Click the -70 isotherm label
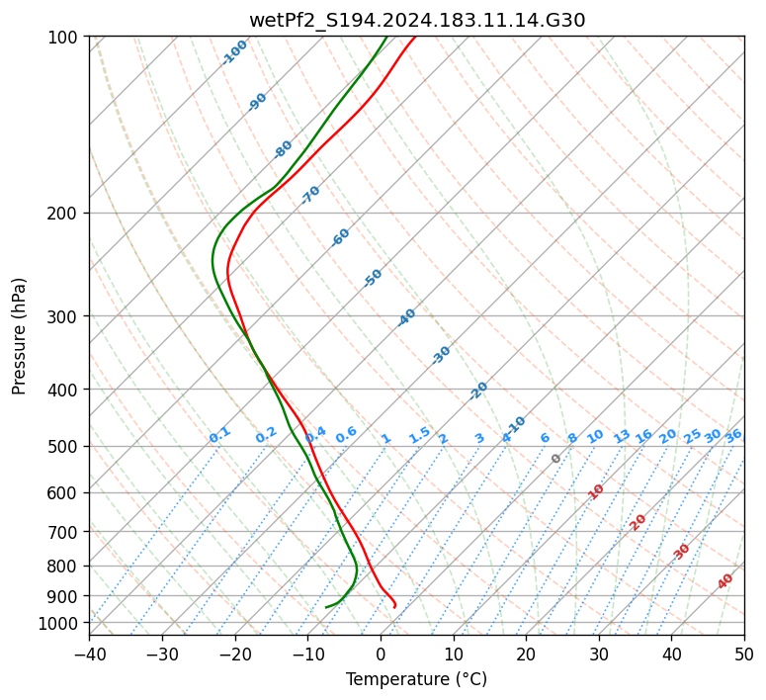 [x=310, y=194]
